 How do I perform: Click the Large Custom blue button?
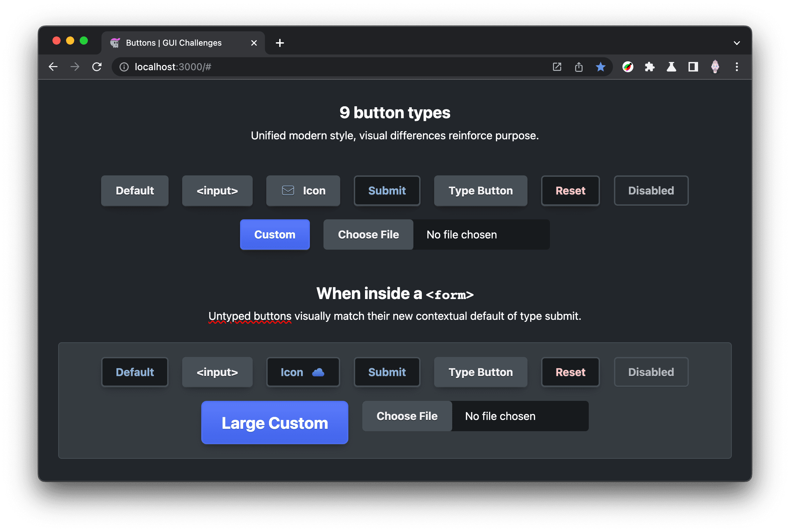tap(275, 423)
